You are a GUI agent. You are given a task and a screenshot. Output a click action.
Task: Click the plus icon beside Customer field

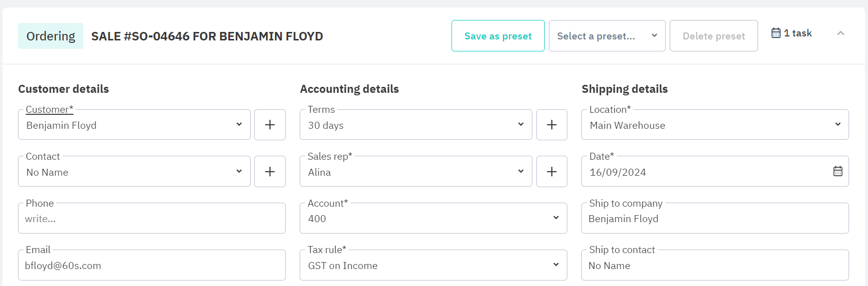[x=270, y=125]
